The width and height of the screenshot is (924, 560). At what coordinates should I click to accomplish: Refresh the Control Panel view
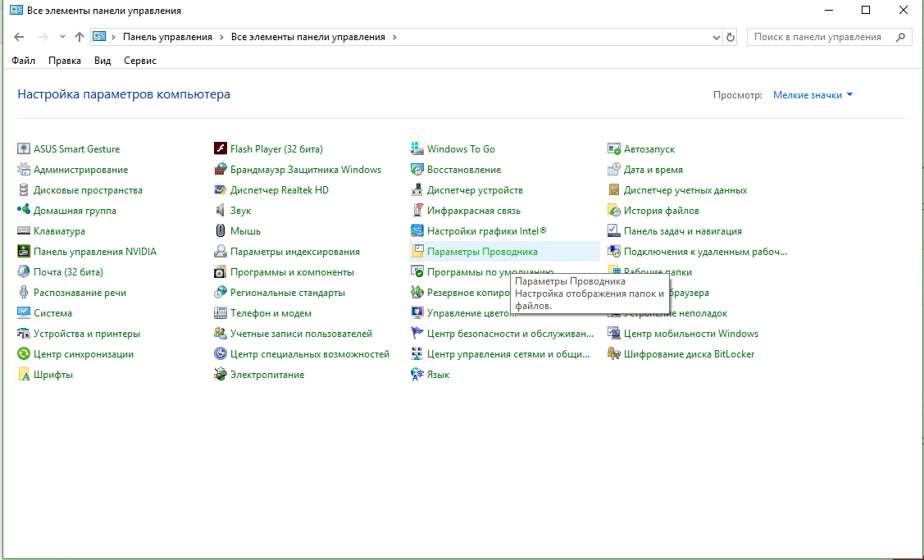[x=731, y=37]
